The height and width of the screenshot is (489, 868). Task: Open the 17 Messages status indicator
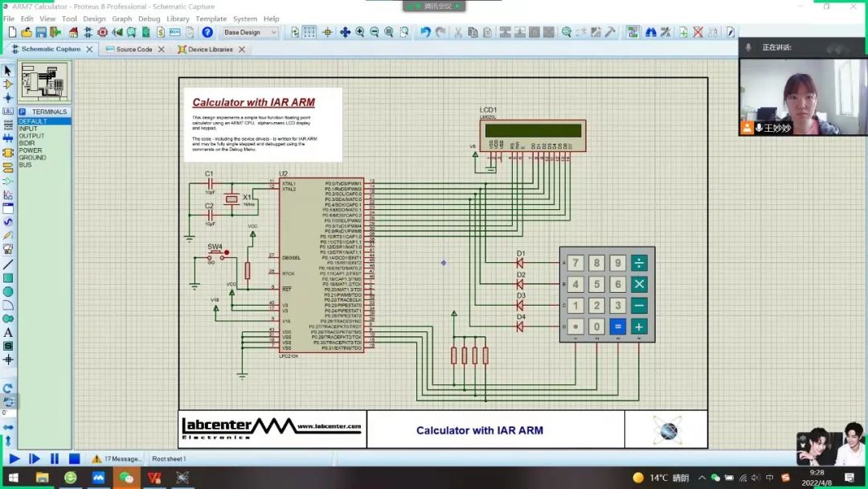(117, 458)
